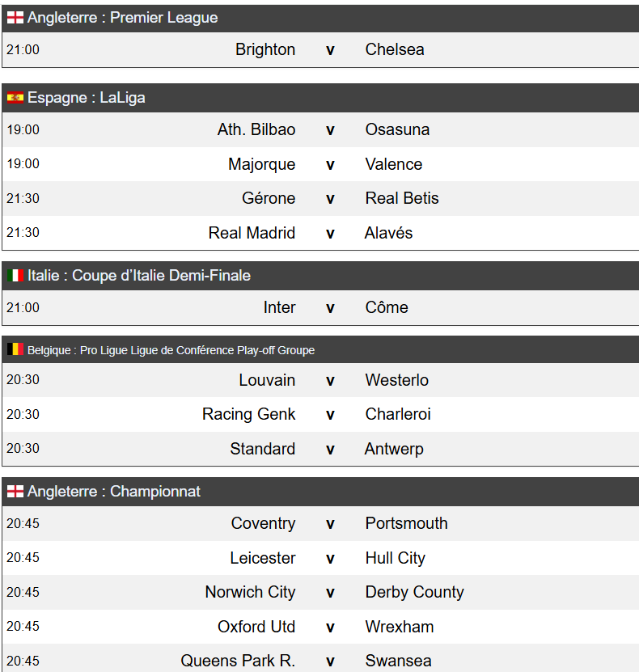The height and width of the screenshot is (672, 639).
Task: Open the Coventry v Portsmouth match
Action: pos(330,523)
